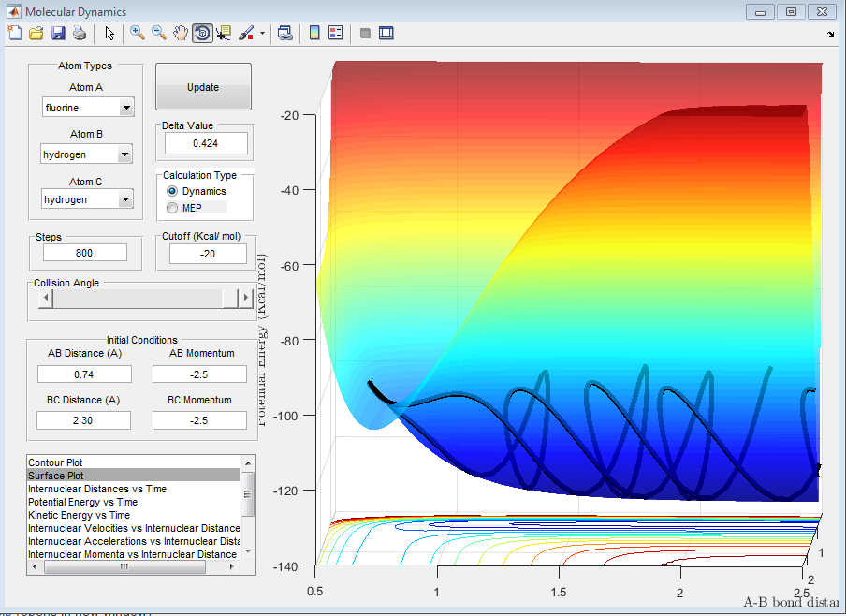
Task: Select the Zoom In magnifier tool
Action: coord(137,34)
